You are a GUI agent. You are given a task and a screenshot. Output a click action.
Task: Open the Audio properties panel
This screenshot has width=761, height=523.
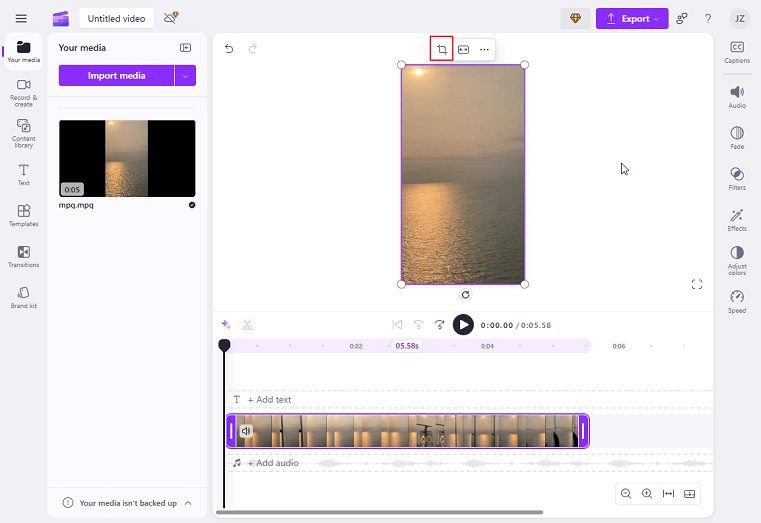tap(737, 97)
